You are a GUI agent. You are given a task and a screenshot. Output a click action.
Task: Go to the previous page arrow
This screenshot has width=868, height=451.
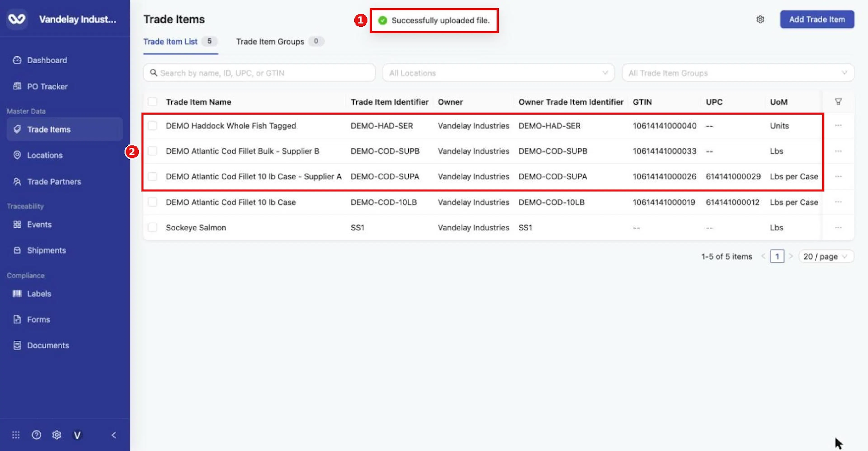click(x=763, y=256)
